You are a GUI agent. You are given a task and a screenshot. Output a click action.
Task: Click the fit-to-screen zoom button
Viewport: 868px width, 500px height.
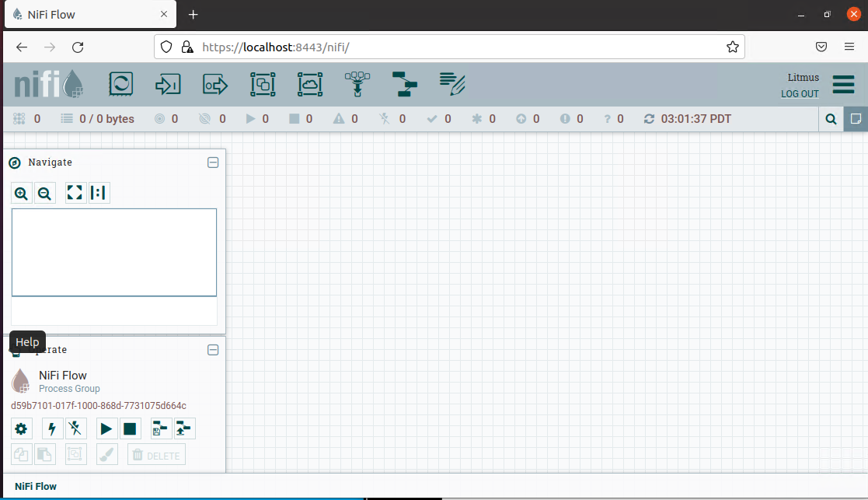pyautogui.click(x=75, y=193)
